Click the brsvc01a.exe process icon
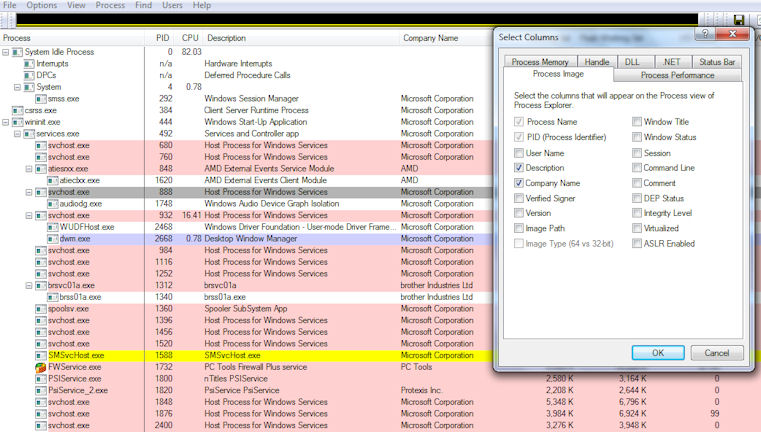The height and width of the screenshot is (432, 761). point(41,285)
